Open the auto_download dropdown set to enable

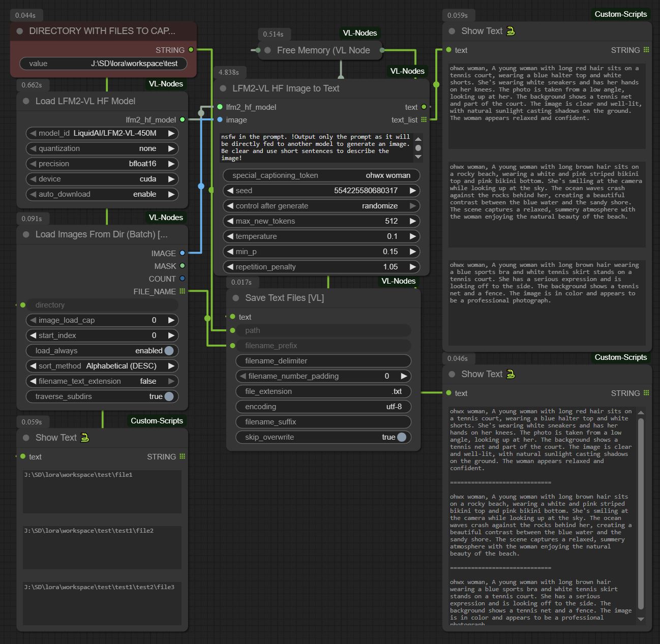[x=102, y=194]
